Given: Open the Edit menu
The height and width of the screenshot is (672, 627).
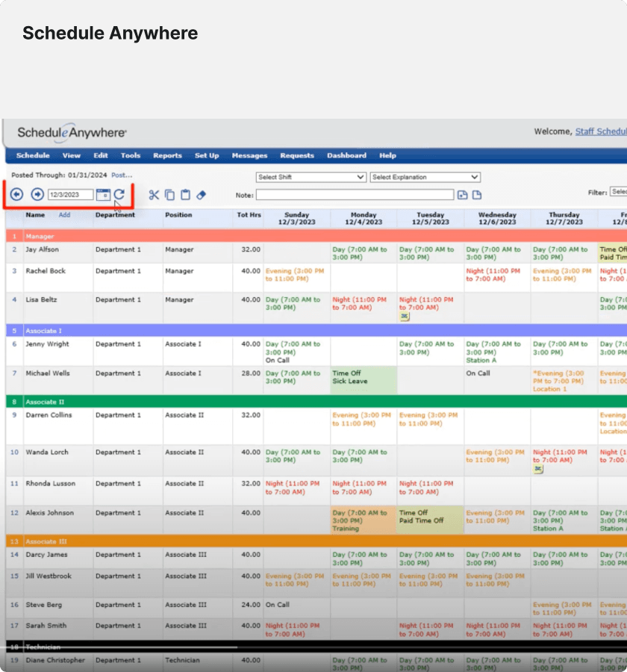Looking at the screenshot, I should pos(101,155).
